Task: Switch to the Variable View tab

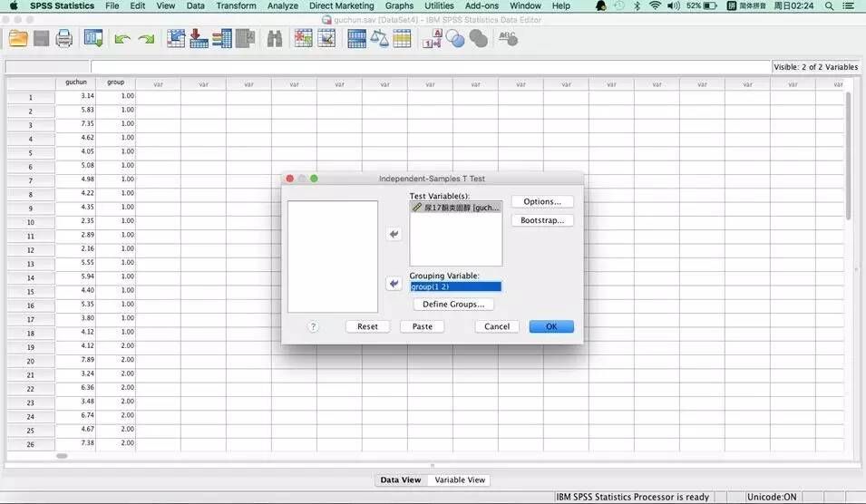Action: pos(460,480)
